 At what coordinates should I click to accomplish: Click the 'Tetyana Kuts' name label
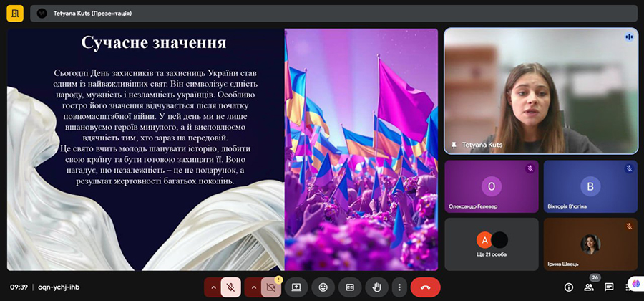[x=482, y=145]
